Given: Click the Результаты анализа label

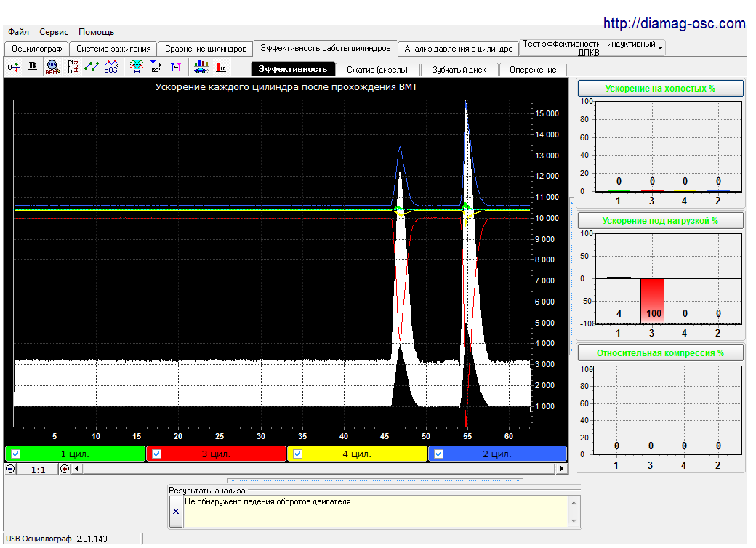Looking at the screenshot, I should (207, 491).
